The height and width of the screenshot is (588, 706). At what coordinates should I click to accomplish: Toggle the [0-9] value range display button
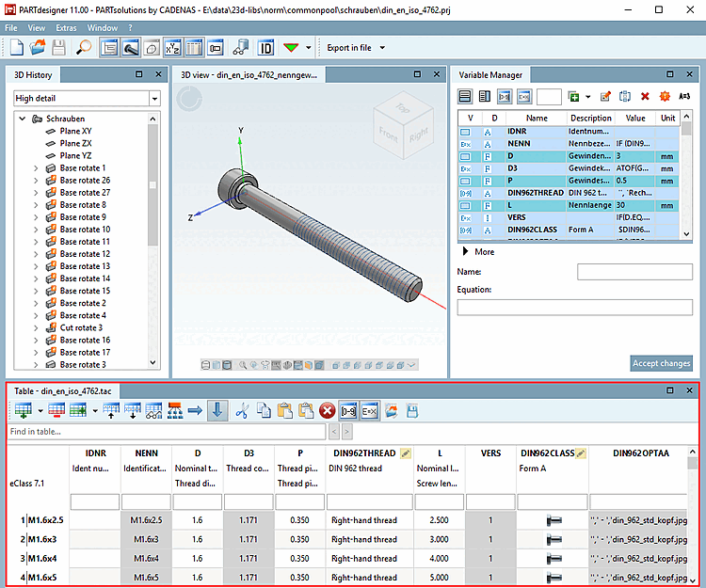click(348, 410)
